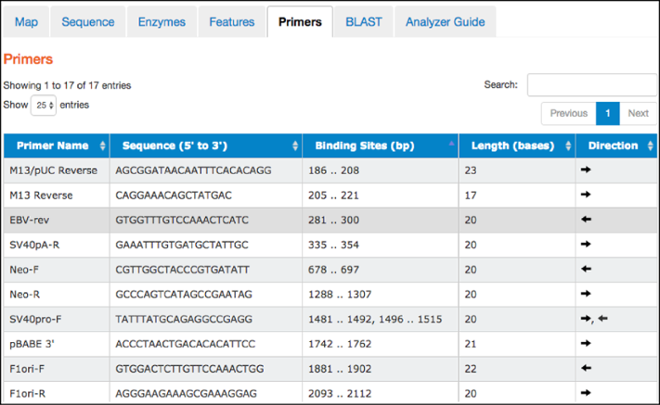Click direction arrows in SV40pro-F row
660x405 pixels.
(594, 318)
